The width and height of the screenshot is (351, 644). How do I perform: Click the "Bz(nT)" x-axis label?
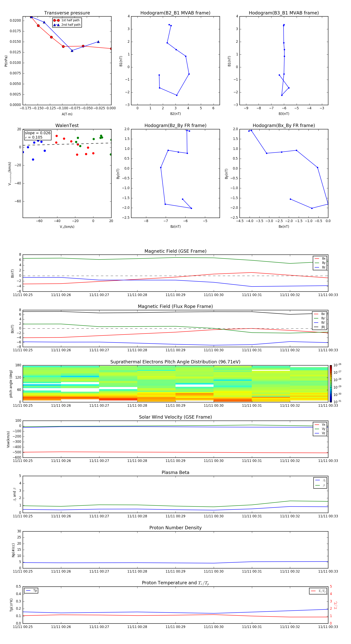pos(175,227)
